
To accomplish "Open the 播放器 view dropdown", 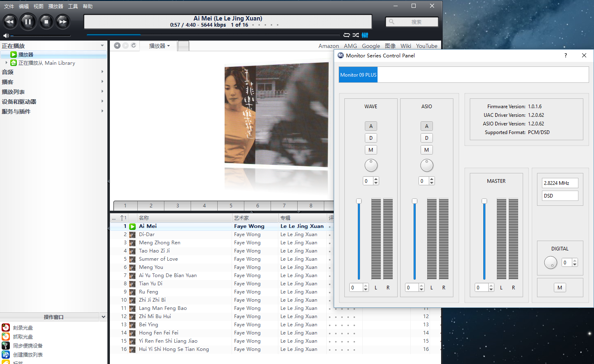I will (x=159, y=46).
